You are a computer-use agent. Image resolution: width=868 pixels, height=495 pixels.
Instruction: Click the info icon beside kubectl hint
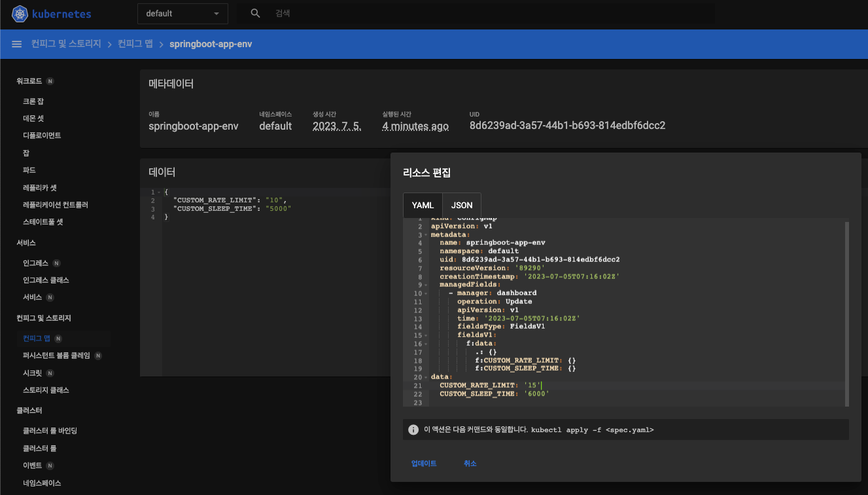(413, 430)
